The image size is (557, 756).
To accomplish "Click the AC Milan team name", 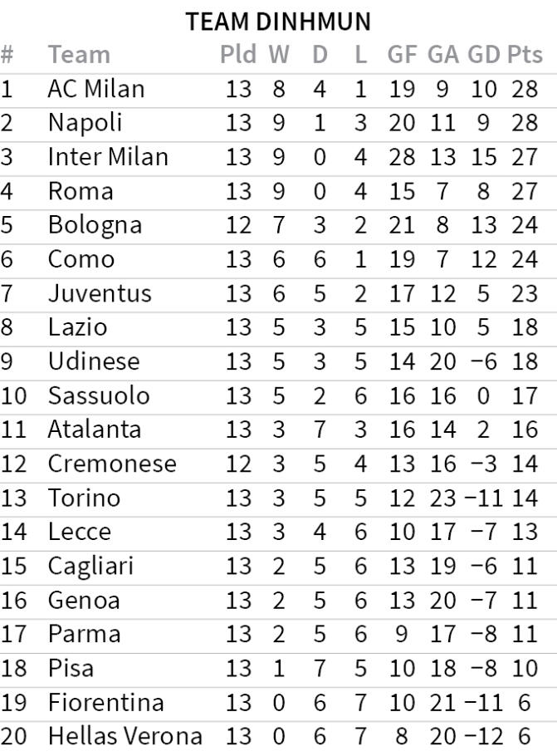I will pyautogui.click(x=95, y=89).
